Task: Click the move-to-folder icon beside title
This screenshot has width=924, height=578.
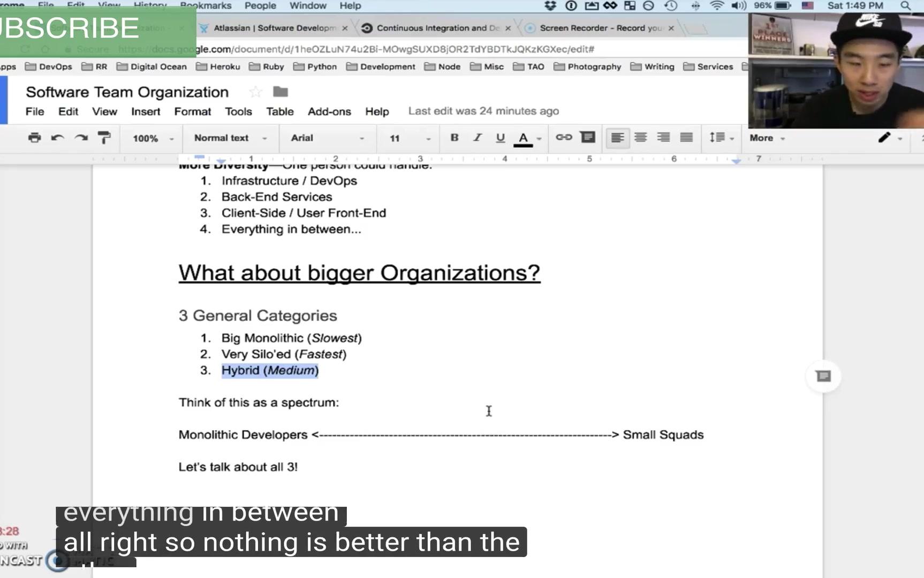Action: coord(281,92)
